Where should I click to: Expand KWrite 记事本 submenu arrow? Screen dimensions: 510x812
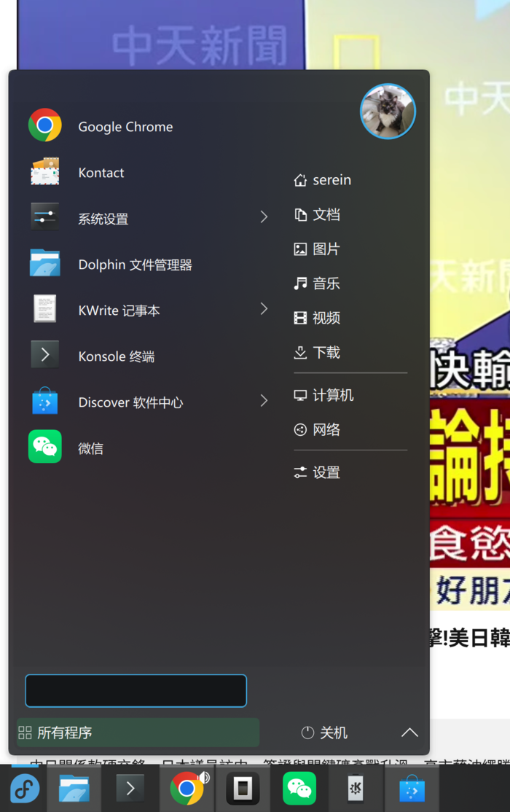pos(264,308)
